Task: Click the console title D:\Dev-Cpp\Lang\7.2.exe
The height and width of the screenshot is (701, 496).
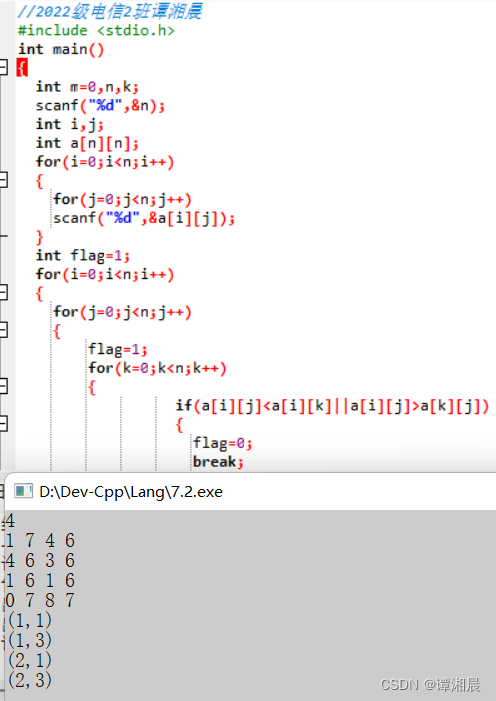Action: [x=131, y=492]
